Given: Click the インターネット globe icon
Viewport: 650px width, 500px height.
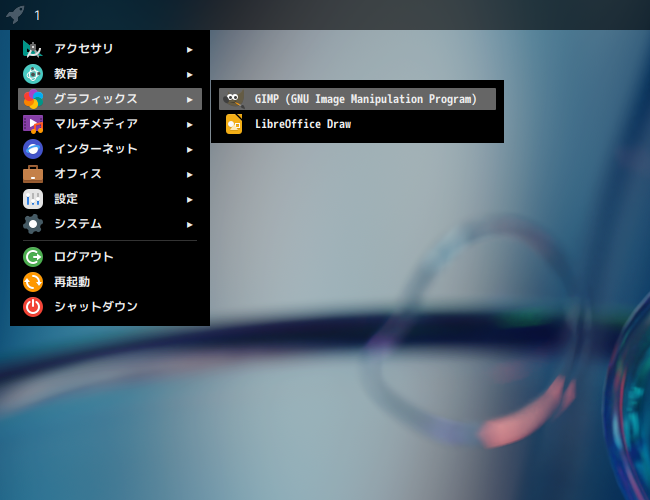Looking at the screenshot, I should [33, 149].
